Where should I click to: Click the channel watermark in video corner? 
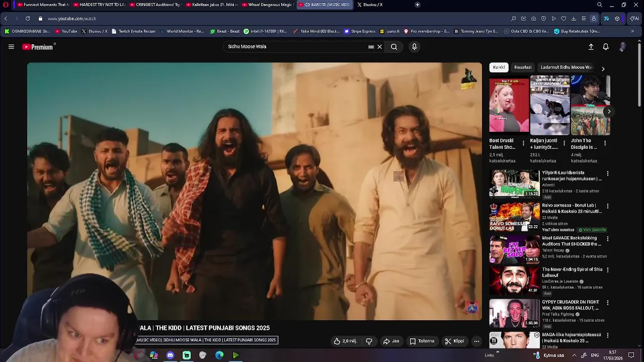click(471, 308)
